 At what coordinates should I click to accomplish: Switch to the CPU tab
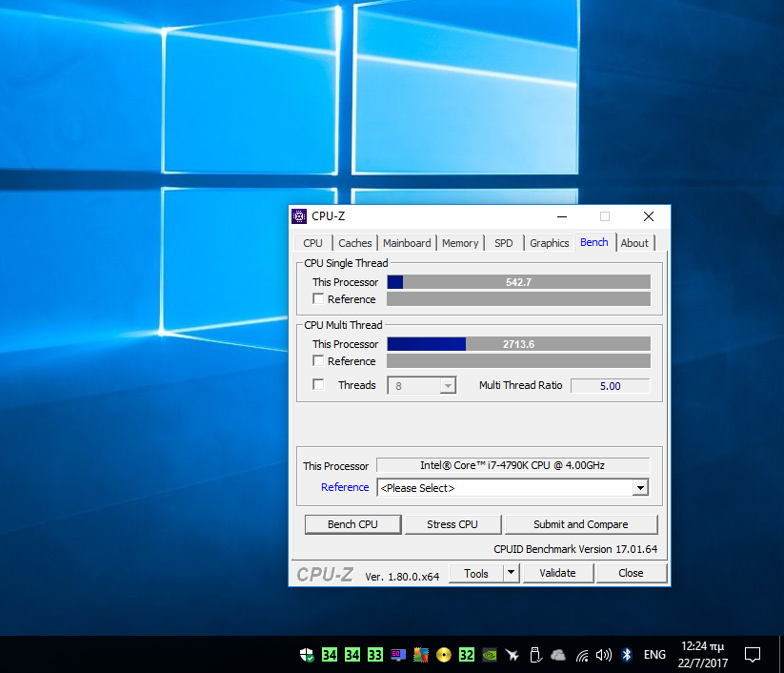[x=312, y=243]
